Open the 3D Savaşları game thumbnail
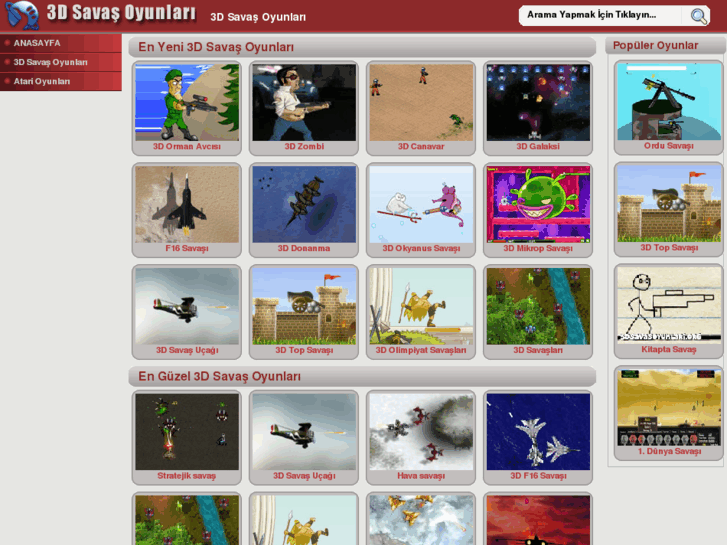The height and width of the screenshot is (545, 727). [x=538, y=306]
